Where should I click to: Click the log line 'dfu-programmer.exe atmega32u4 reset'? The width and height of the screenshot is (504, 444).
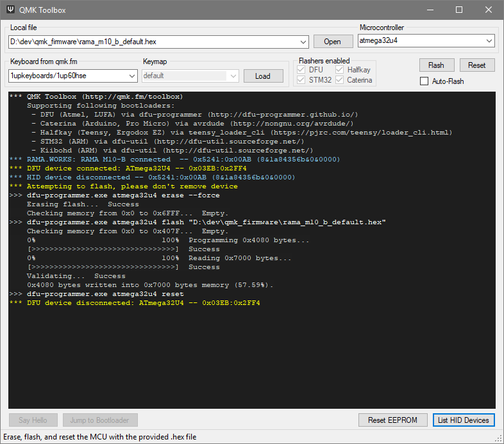[x=96, y=294]
